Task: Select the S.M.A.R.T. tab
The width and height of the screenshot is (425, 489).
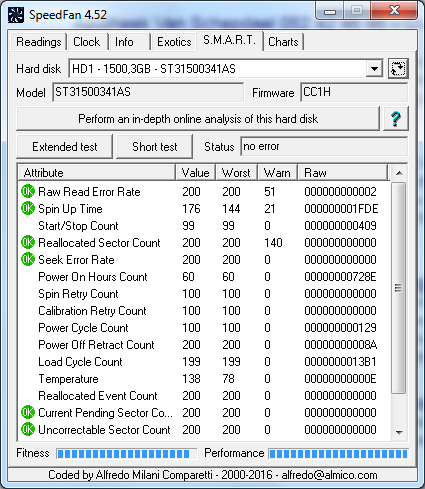Action: 230,41
